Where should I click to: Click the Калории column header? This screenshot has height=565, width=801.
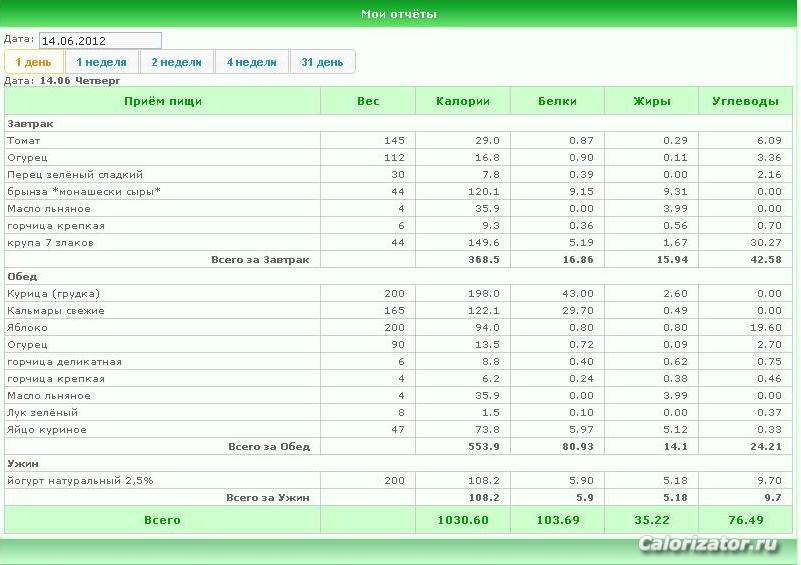463,101
